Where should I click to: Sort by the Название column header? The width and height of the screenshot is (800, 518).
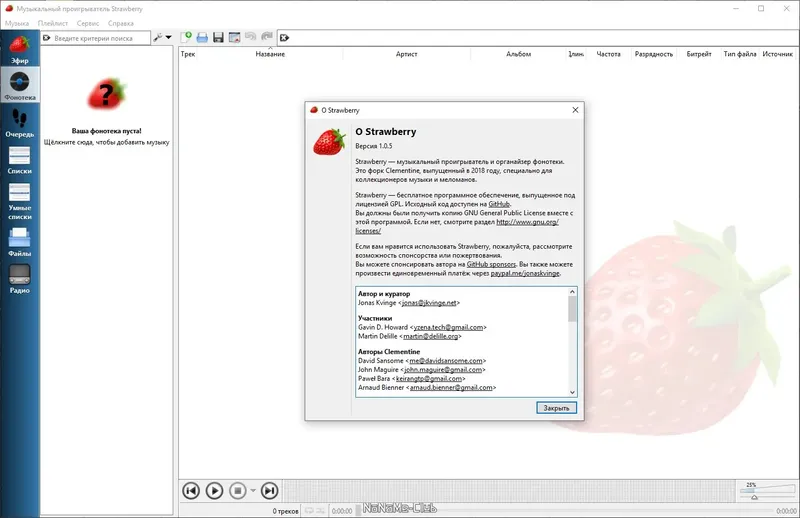coord(270,54)
